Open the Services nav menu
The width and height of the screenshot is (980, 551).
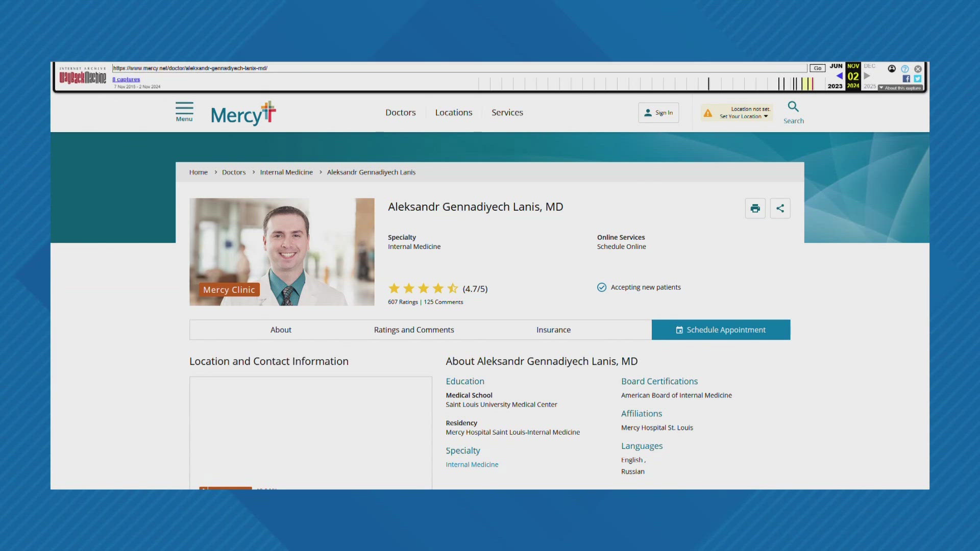tap(507, 113)
